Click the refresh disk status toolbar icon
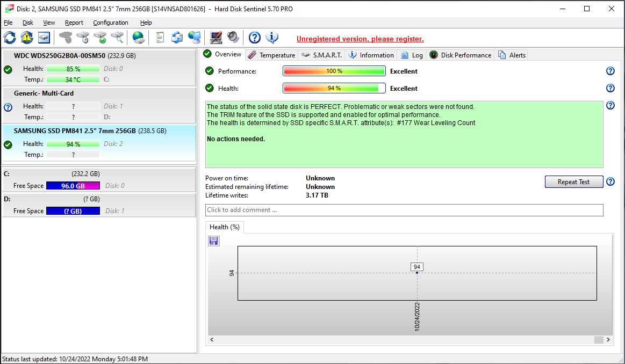Screen dimensions: 625x364 (10, 38)
